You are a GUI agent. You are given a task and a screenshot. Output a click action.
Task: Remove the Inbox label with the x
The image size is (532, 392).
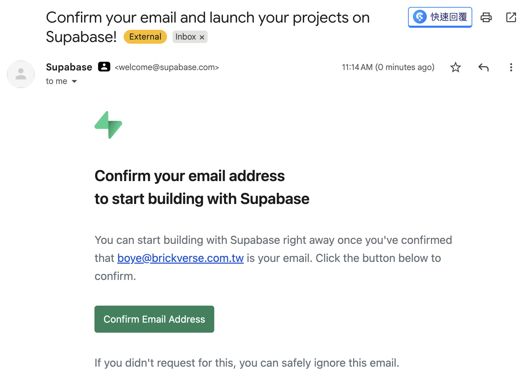point(202,37)
